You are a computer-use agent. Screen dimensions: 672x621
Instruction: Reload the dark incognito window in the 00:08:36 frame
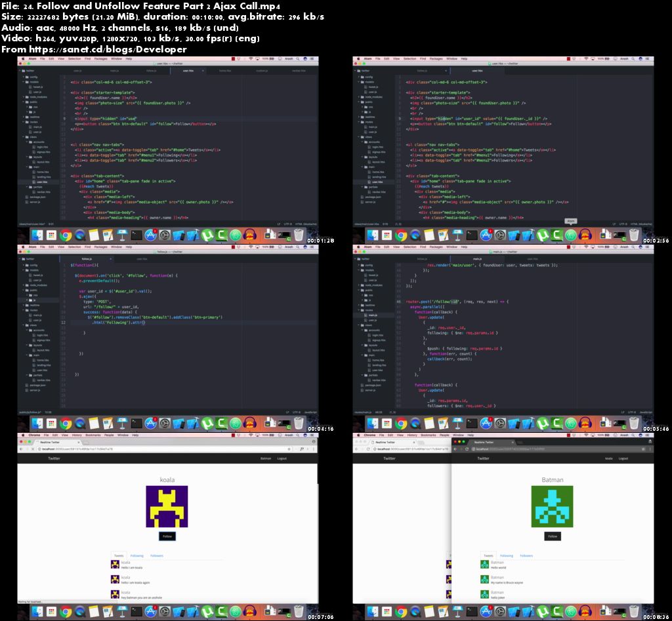467,449
